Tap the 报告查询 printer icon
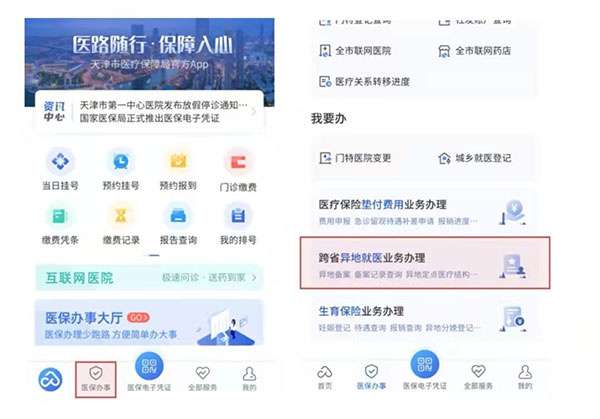The image size is (600, 419). pyautogui.click(x=178, y=216)
